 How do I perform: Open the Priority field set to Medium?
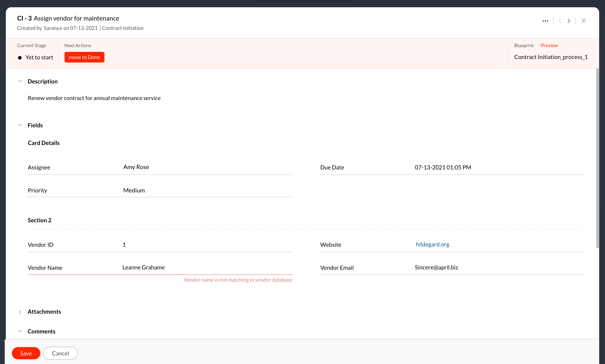134,190
